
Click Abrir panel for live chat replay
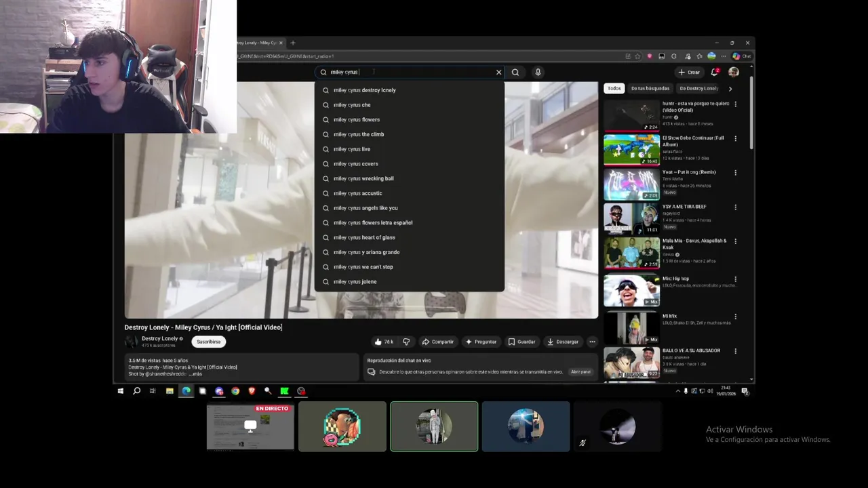coord(580,371)
